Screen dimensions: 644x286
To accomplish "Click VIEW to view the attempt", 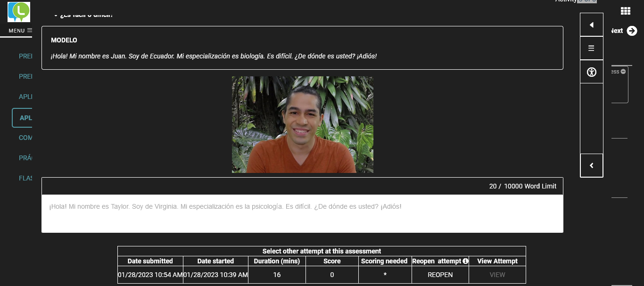I will pyautogui.click(x=497, y=275).
